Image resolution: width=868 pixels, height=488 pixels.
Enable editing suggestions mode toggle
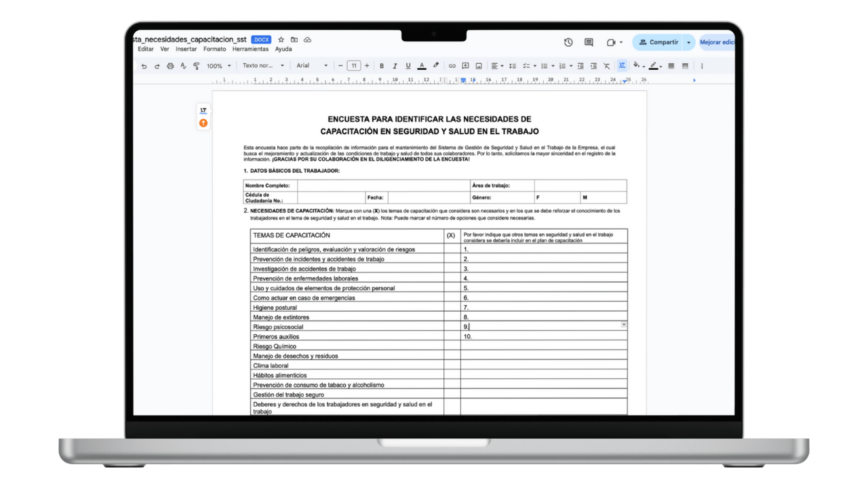coord(623,65)
